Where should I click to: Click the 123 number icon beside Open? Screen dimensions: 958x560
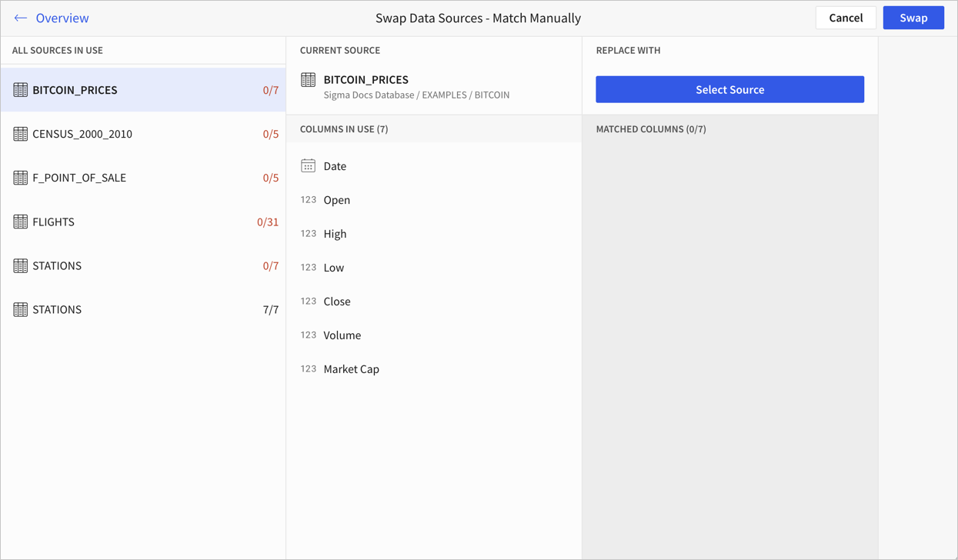point(309,199)
